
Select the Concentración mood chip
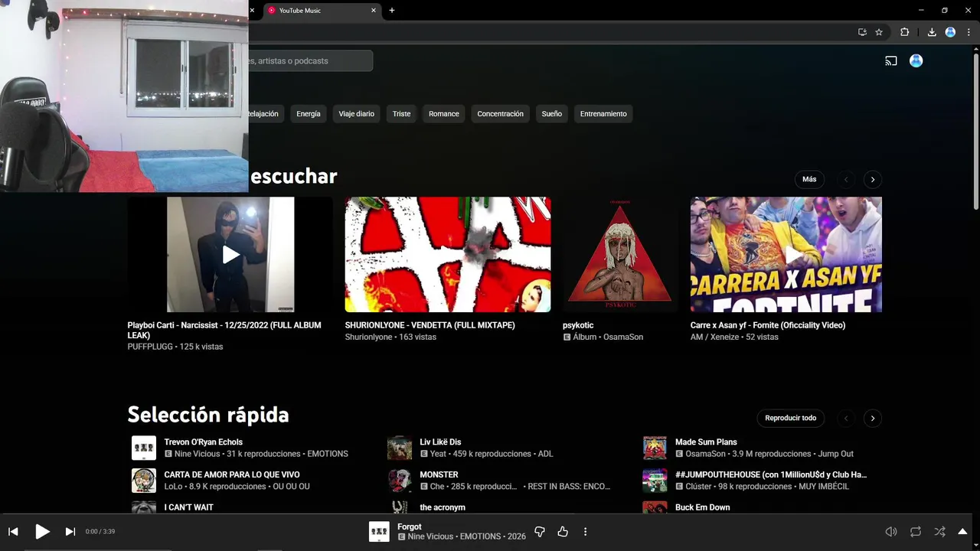(x=501, y=114)
